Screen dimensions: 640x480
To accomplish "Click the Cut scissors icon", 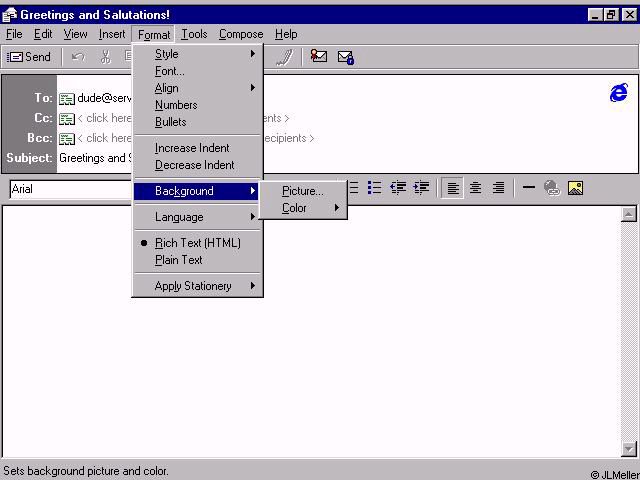I will (x=106, y=57).
